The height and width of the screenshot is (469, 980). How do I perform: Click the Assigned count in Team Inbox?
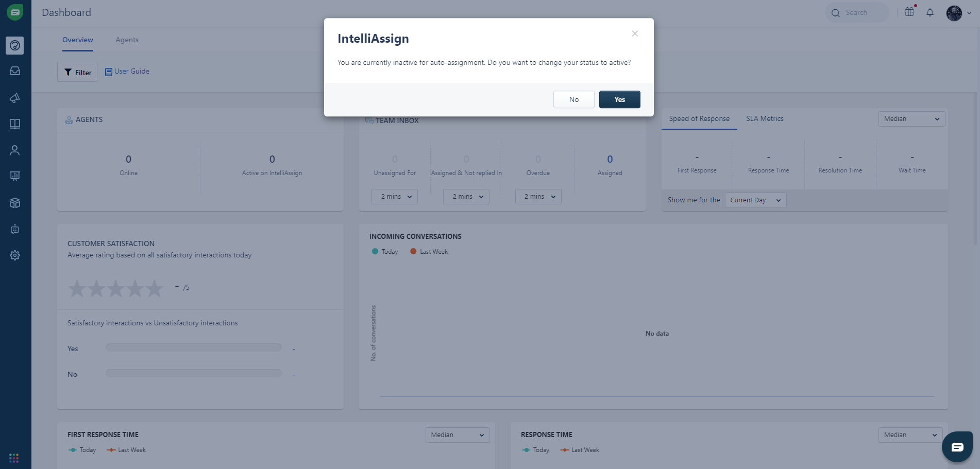pos(610,159)
